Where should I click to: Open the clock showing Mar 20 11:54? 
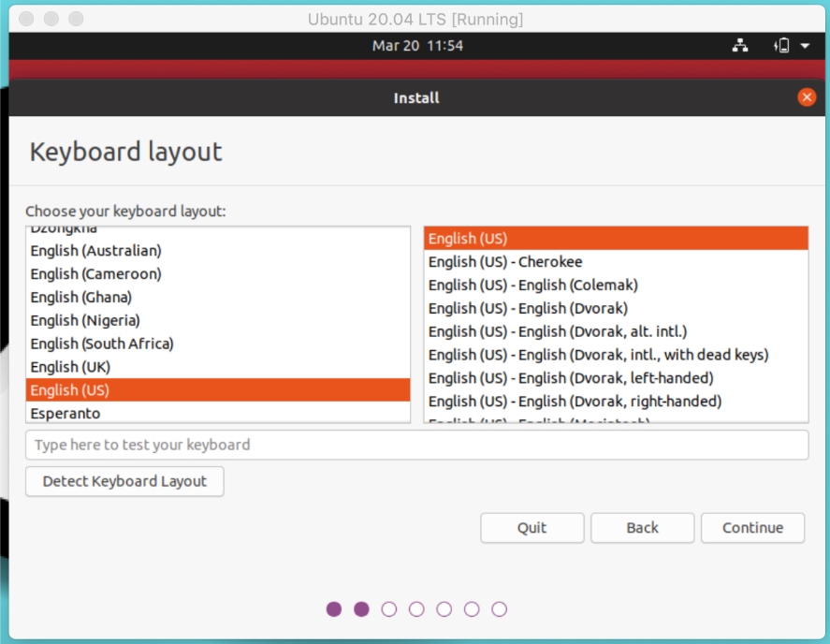pos(417,46)
